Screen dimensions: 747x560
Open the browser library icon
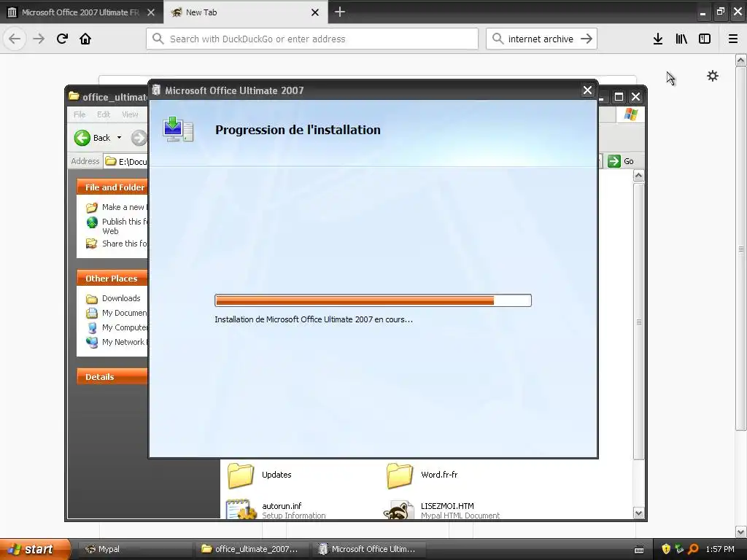click(681, 39)
